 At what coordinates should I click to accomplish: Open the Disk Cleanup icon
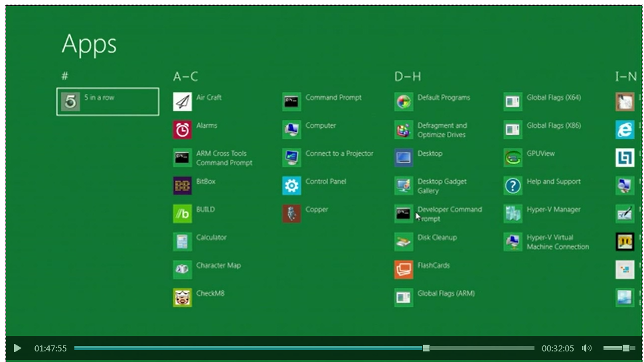point(404,242)
